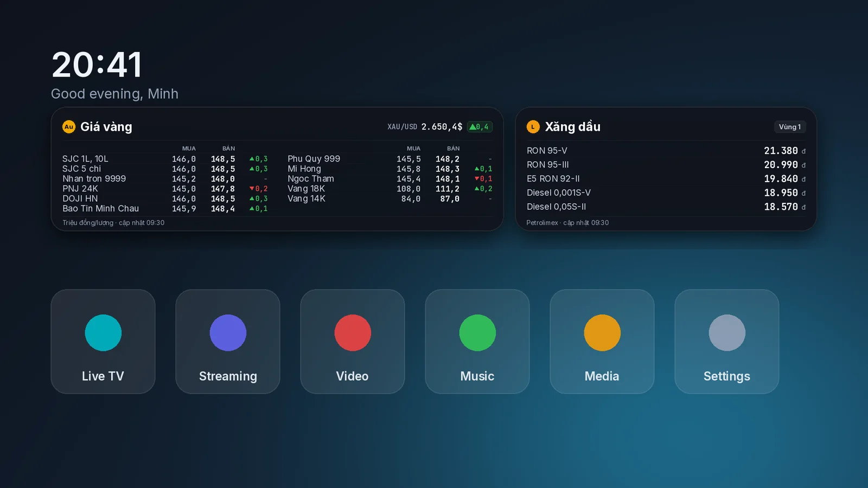Image resolution: width=868 pixels, height=488 pixels.
Task: Open the Live TV teal circle icon
Action: [103, 333]
